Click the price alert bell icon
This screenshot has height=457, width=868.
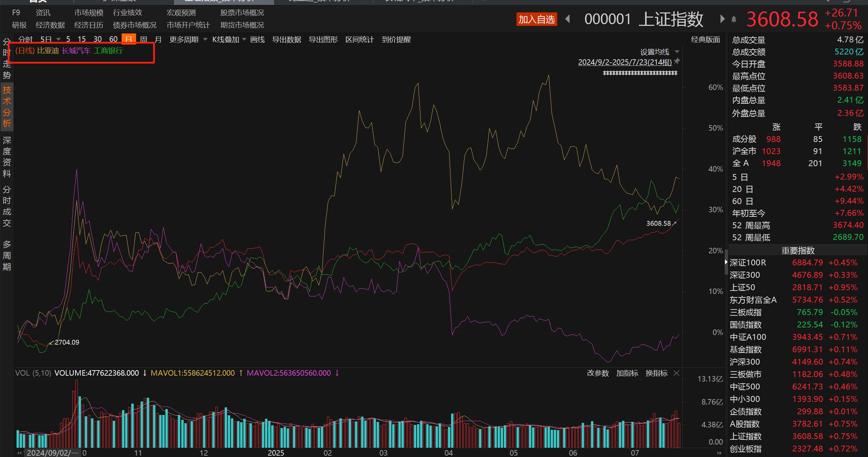click(734, 19)
